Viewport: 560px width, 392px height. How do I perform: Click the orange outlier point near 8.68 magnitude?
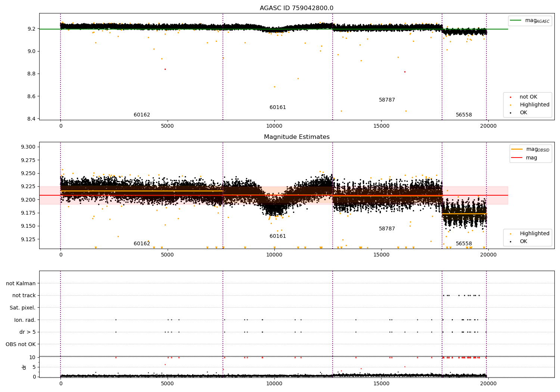click(274, 87)
